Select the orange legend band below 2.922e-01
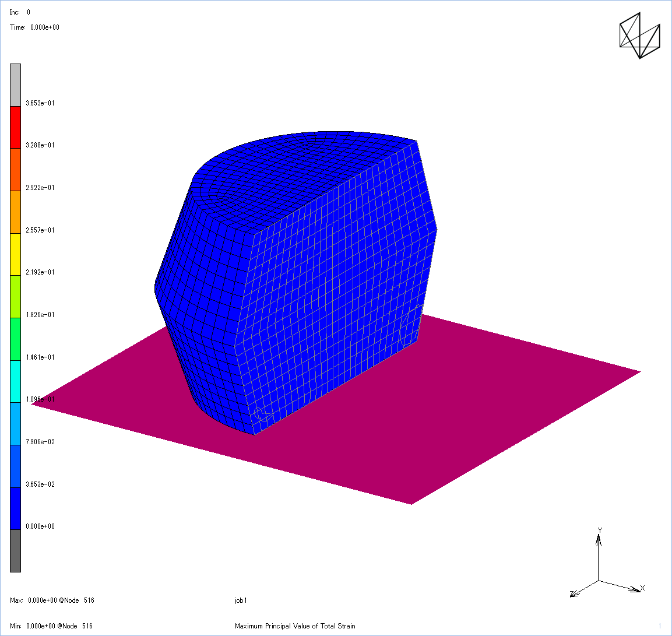 point(15,212)
